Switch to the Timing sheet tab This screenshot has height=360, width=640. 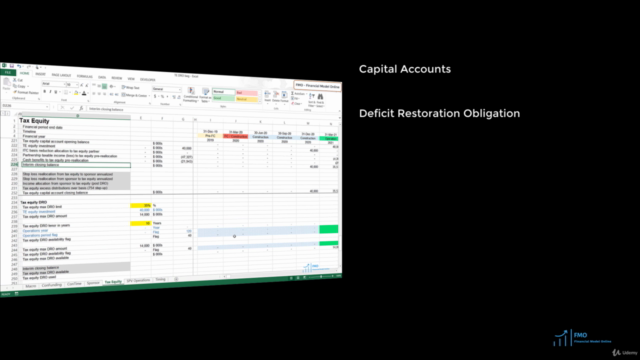click(x=160, y=280)
